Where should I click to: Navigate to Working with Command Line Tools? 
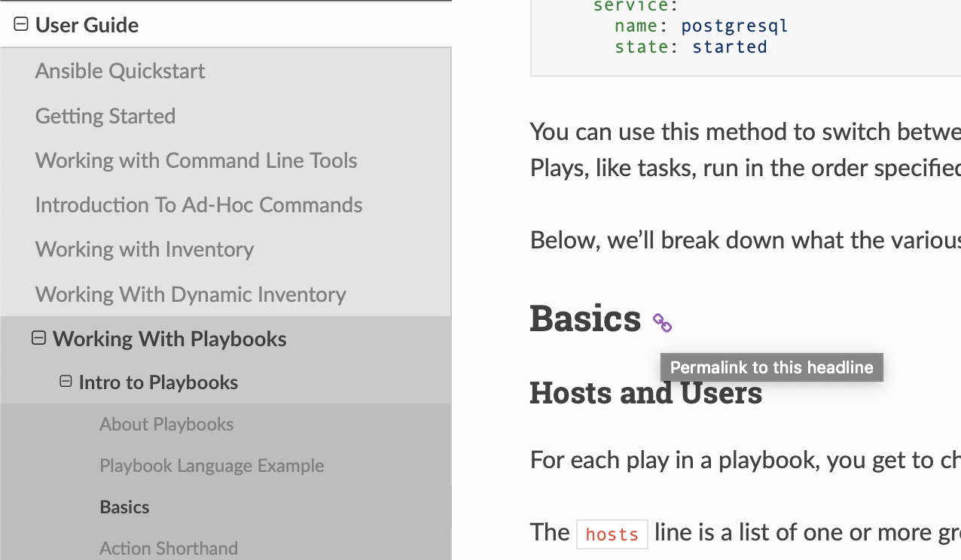coord(196,160)
